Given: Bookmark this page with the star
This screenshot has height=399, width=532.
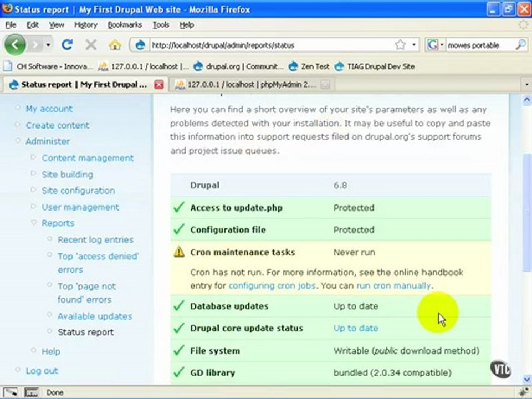Looking at the screenshot, I should [400, 45].
